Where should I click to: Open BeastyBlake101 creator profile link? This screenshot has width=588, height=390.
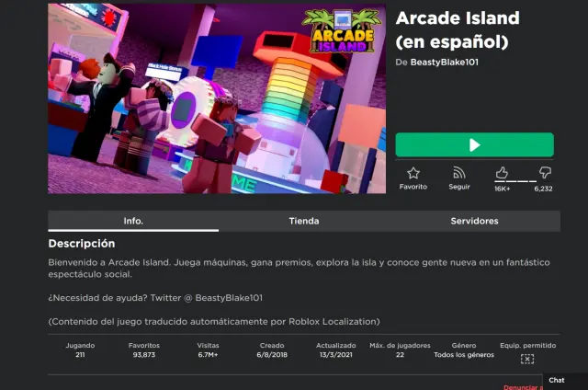(x=445, y=63)
